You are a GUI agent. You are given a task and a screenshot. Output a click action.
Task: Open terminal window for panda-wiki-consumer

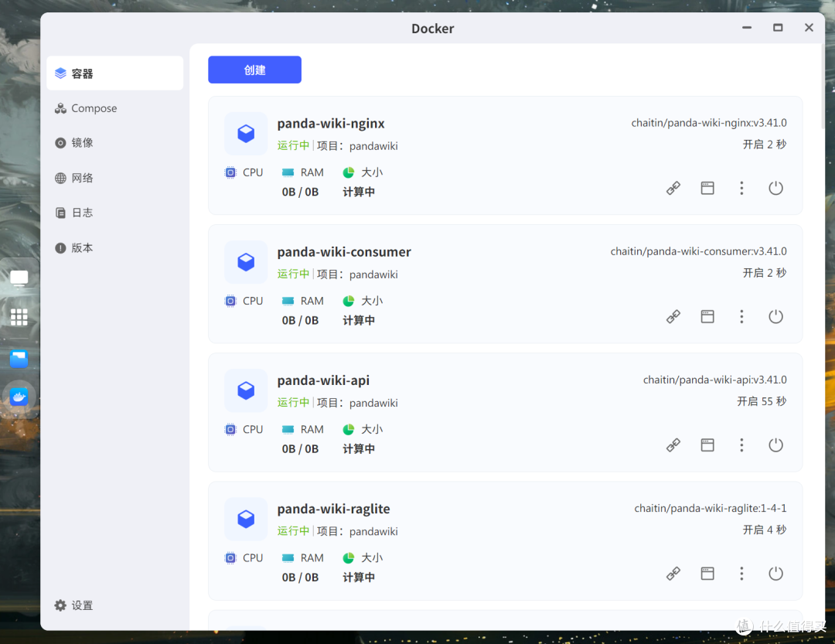pyautogui.click(x=707, y=316)
